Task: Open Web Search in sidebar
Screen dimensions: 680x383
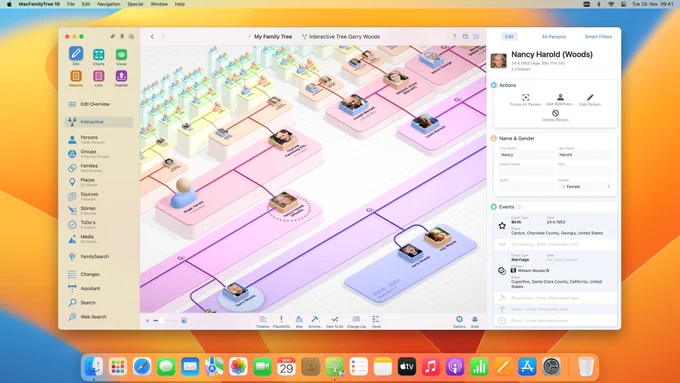Action: pos(99,317)
